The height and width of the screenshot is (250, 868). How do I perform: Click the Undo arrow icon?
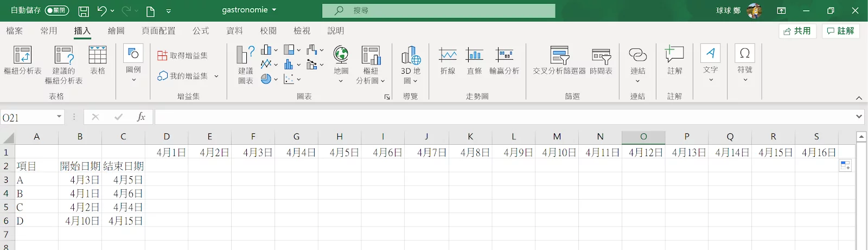point(101,10)
